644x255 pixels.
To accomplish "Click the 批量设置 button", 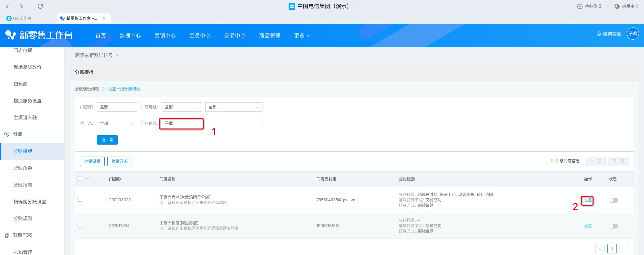I will pos(92,161).
